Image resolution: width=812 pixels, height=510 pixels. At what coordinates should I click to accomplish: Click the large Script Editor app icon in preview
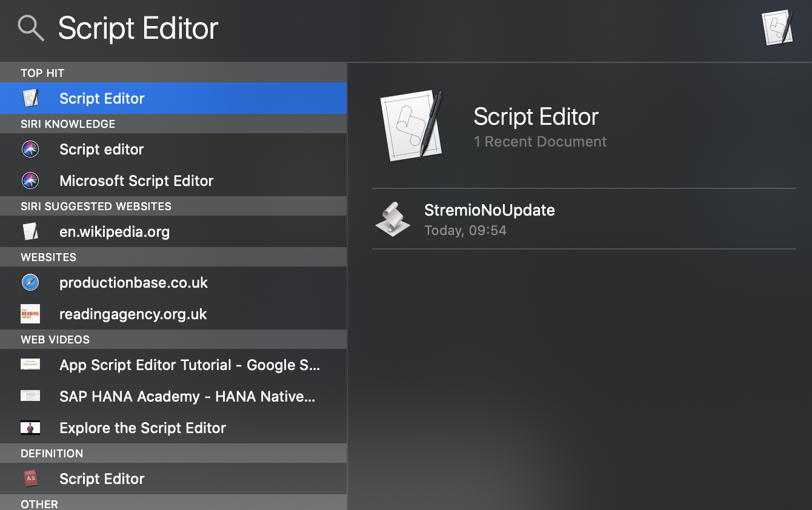[x=412, y=125]
